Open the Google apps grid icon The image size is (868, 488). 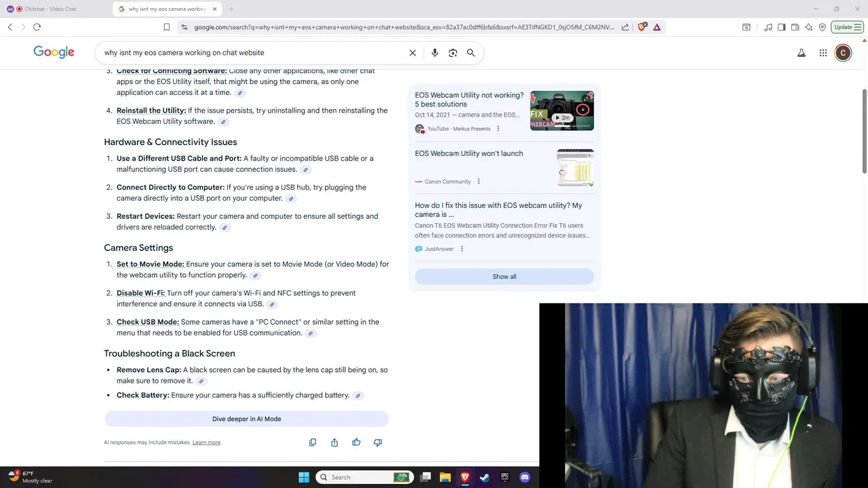(x=823, y=53)
